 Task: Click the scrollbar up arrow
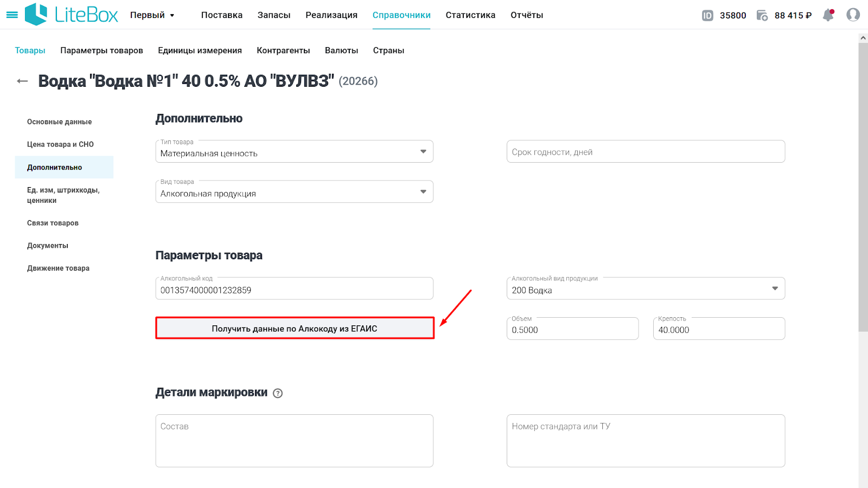coord(863,37)
